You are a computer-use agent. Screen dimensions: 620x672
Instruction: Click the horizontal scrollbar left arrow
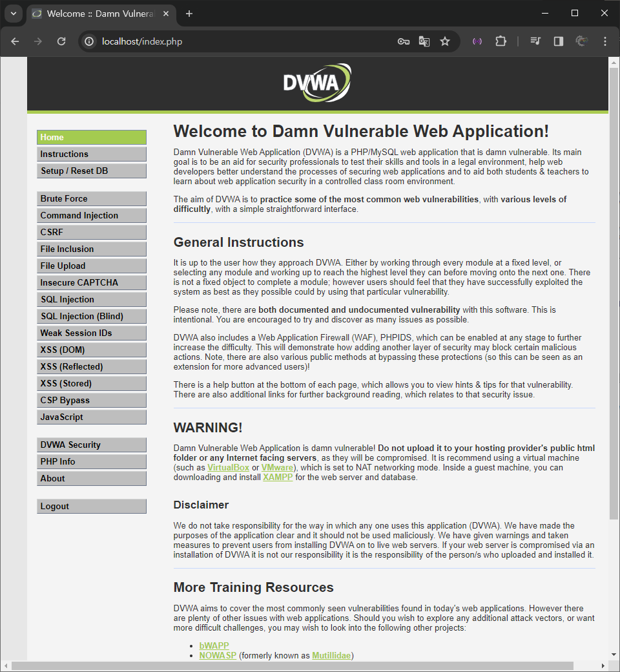[x=5, y=666]
